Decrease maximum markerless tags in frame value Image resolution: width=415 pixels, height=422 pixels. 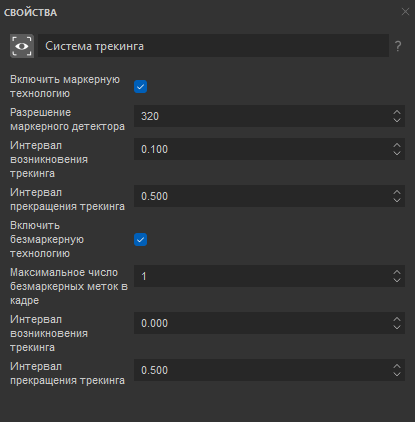pos(397,280)
